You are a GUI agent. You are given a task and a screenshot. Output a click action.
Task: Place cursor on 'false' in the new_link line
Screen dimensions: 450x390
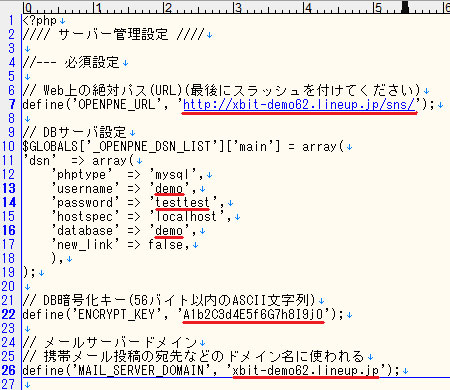coord(166,245)
